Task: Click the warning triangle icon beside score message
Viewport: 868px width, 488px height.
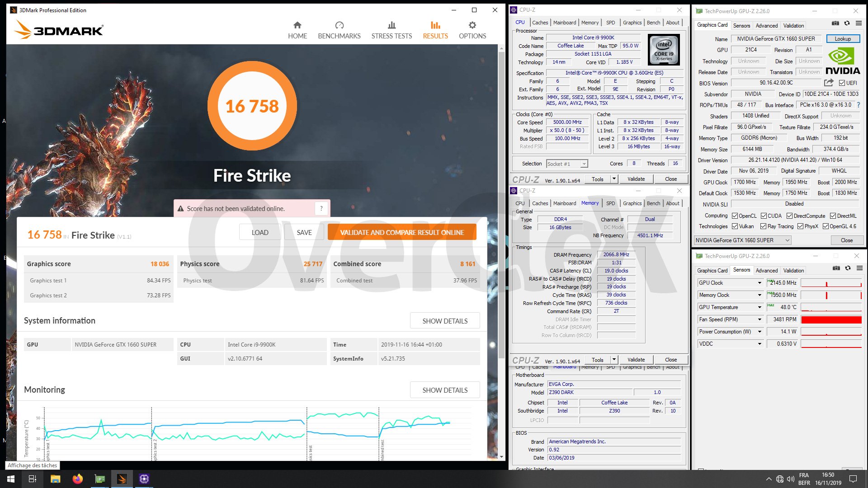Action: tap(181, 209)
